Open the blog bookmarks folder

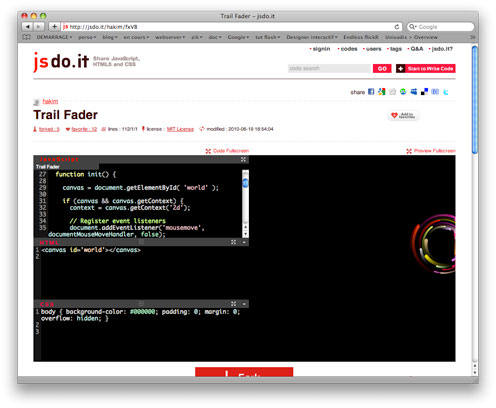click(110, 37)
